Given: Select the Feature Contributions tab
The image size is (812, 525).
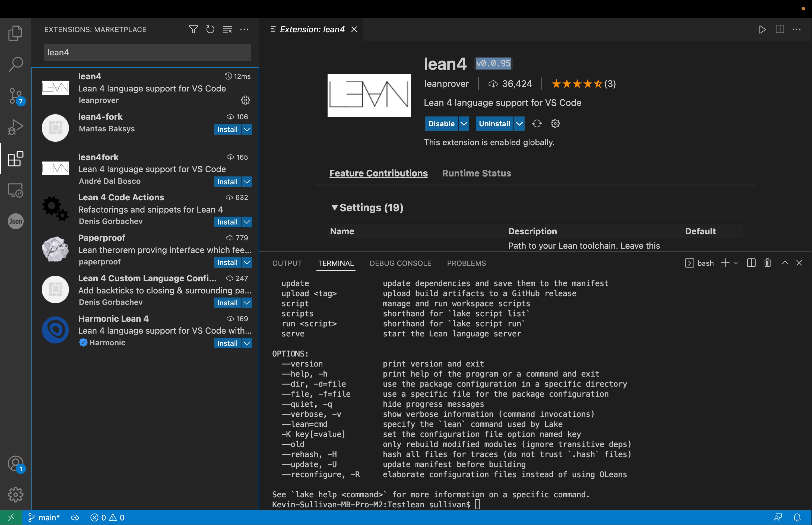Looking at the screenshot, I should coord(378,173).
